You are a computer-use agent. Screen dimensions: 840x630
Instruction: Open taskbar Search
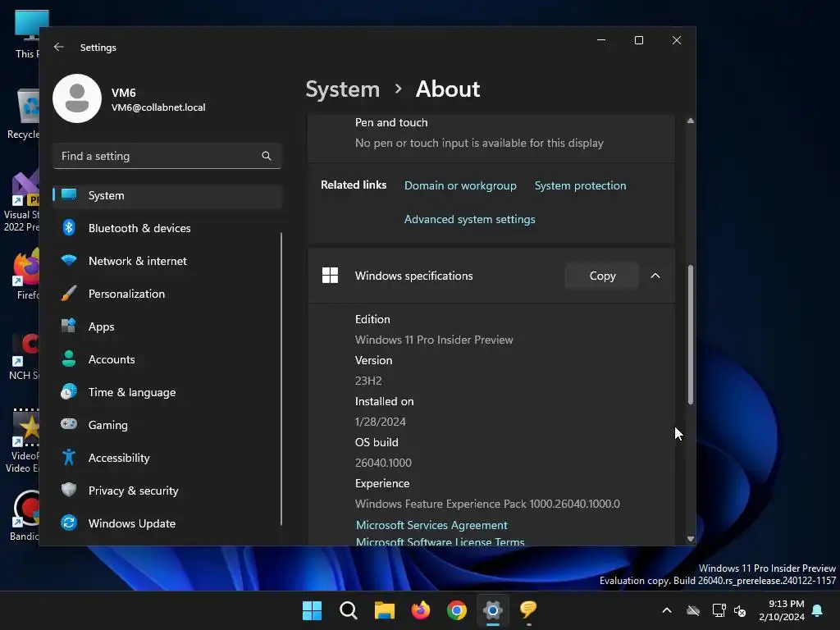point(348,610)
